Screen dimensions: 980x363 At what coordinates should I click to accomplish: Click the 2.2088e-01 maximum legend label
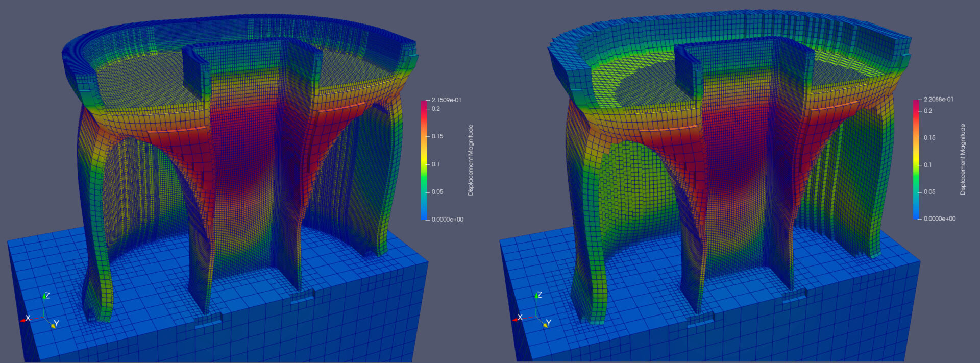[x=938, y=99]
